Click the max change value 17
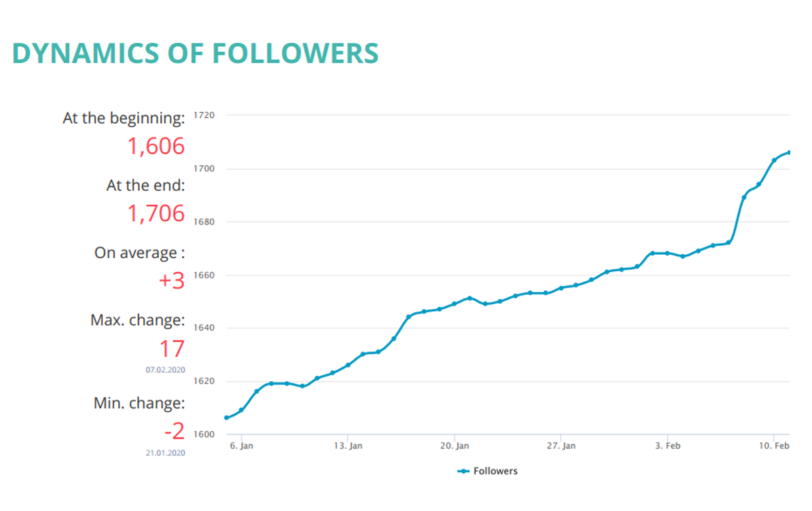 (x=171, y=349)
